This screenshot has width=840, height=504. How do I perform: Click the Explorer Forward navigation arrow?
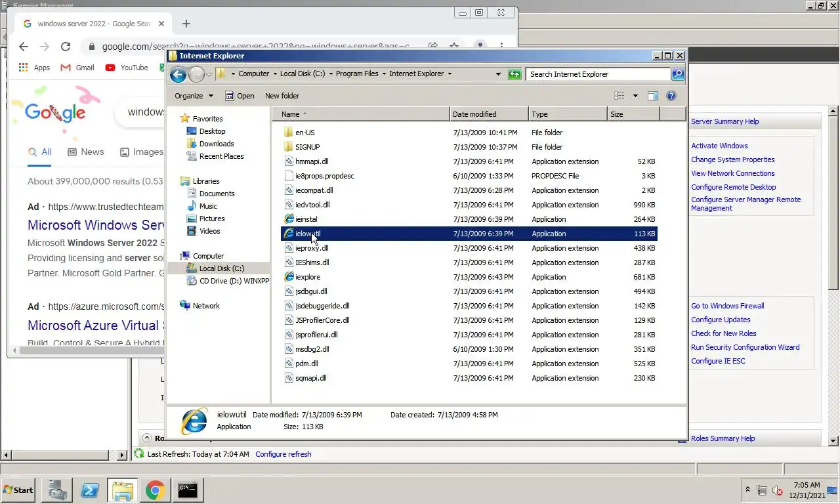196,74
